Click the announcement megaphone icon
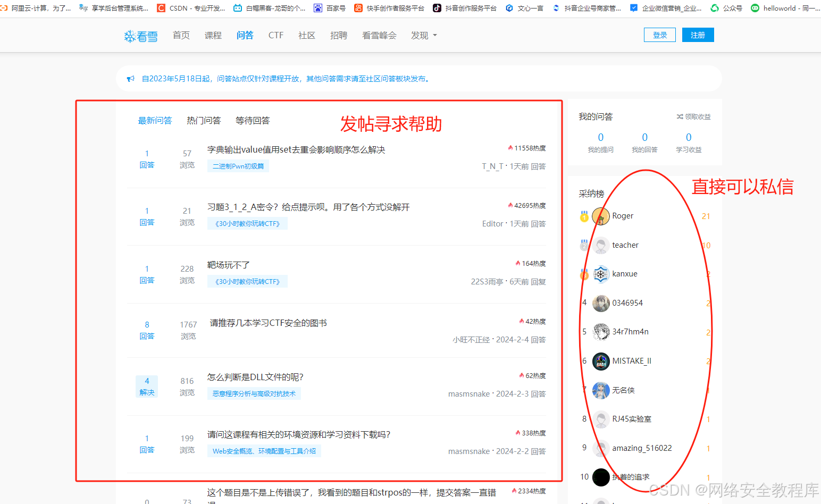 [x=131, y=79]
